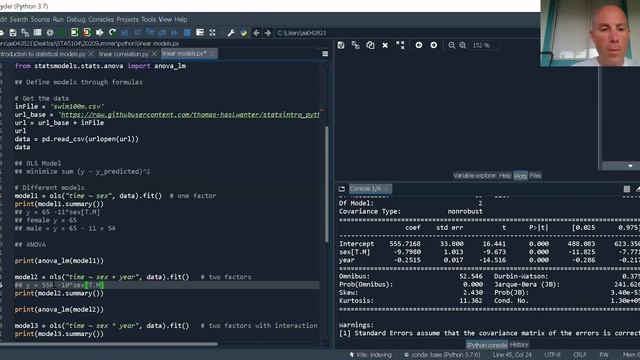Close the introduction to statistical models.py tab
Viewport: 640px width, 360px height.
click(x=91, y=54)
